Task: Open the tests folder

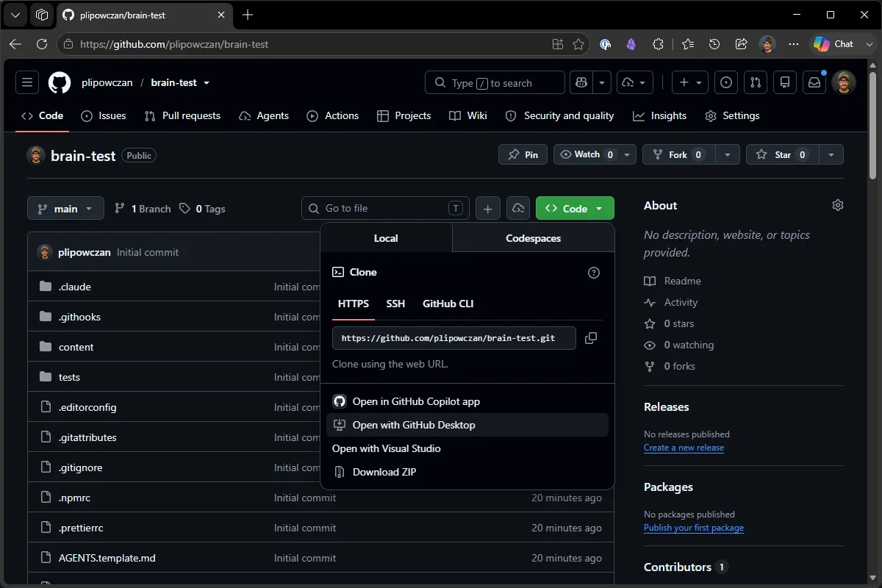Action: point(69,377)
